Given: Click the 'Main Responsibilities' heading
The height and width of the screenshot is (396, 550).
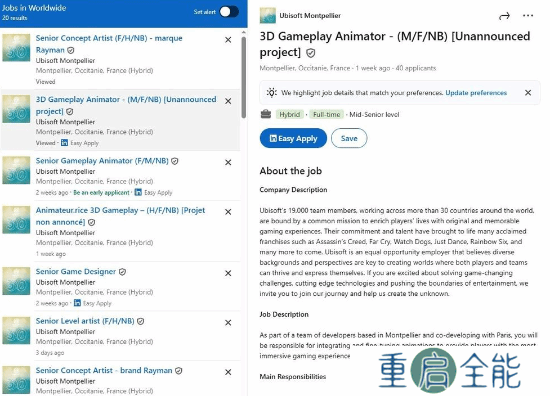Looking at the screenshot, I should pos(293,376).
